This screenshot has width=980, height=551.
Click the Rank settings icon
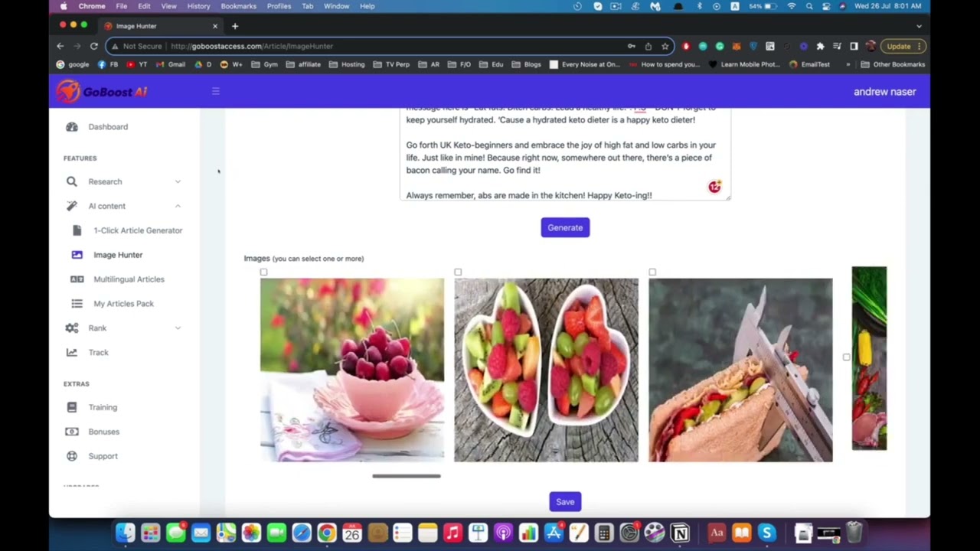click(x=72, y=328)
